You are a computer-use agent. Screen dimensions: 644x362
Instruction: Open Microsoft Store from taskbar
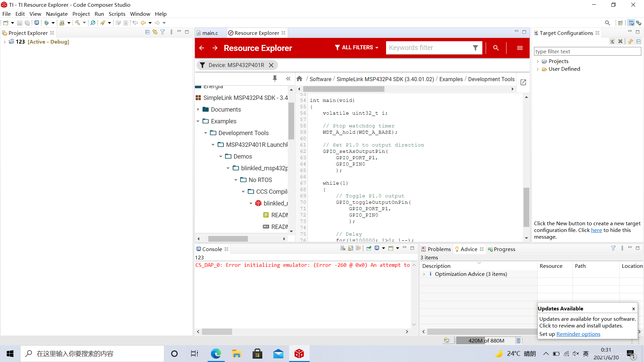[x=257, y=354]
